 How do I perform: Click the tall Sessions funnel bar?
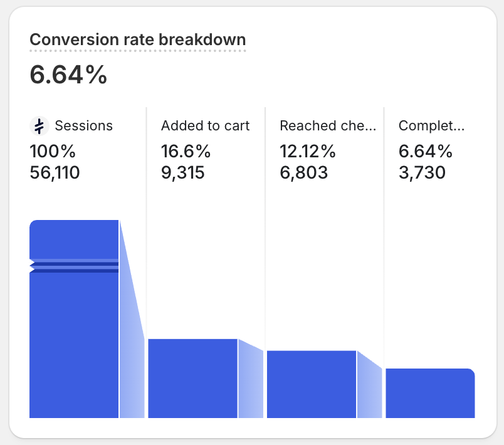(74, 319)
